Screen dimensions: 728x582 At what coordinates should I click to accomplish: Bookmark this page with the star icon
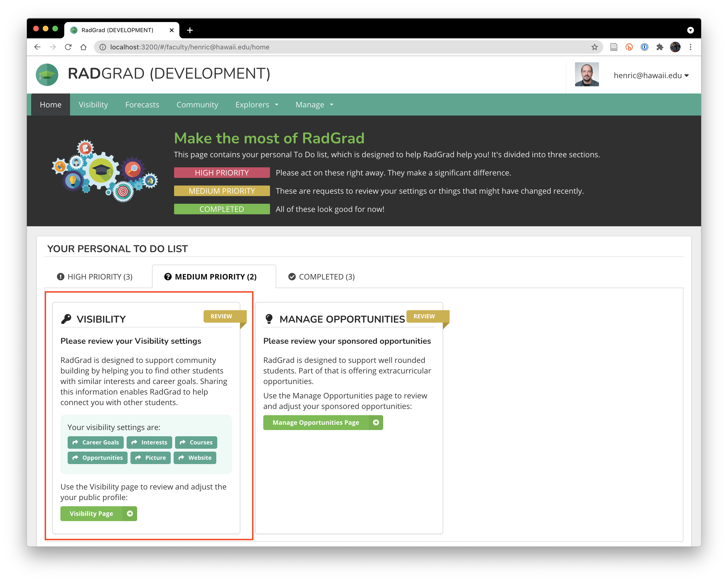pos(595,47)
